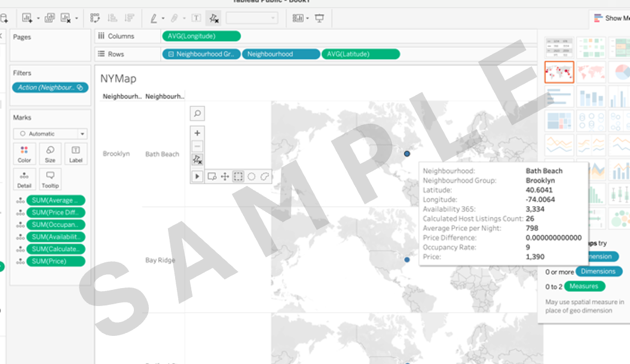Toggle the fix map pin in toolbar
The width and height of the screenshot is (630, 364).
tap(213, 19)
